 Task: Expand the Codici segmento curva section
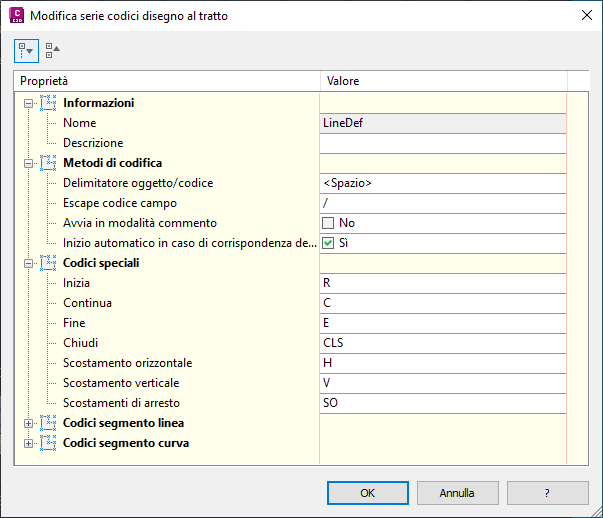click(x=28, y=443)
